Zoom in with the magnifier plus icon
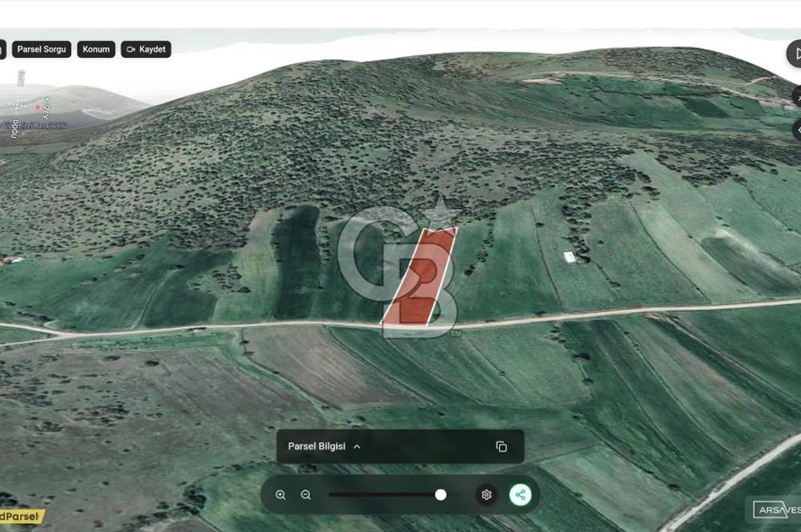The image size is (801, 532). pyautogui.click(x=280, y=494)
